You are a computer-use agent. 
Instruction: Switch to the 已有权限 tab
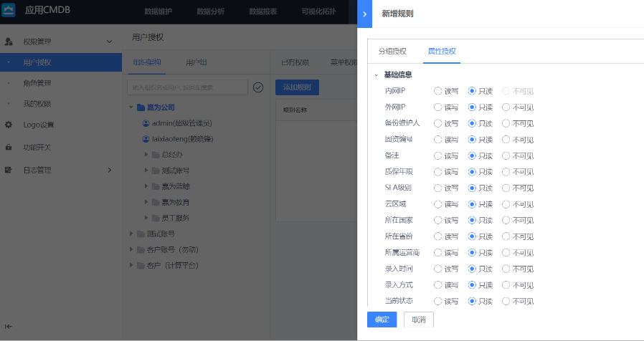[x=295, y=63]
